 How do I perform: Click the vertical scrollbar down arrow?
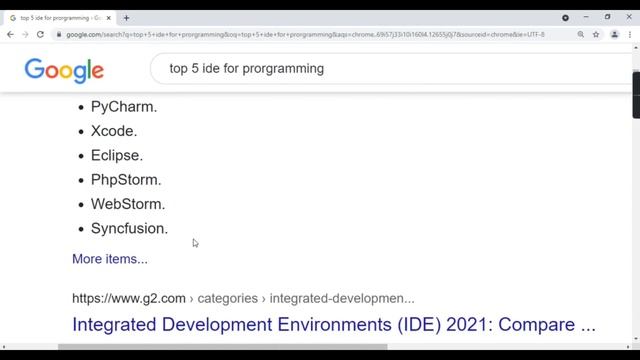click(636, 339)
